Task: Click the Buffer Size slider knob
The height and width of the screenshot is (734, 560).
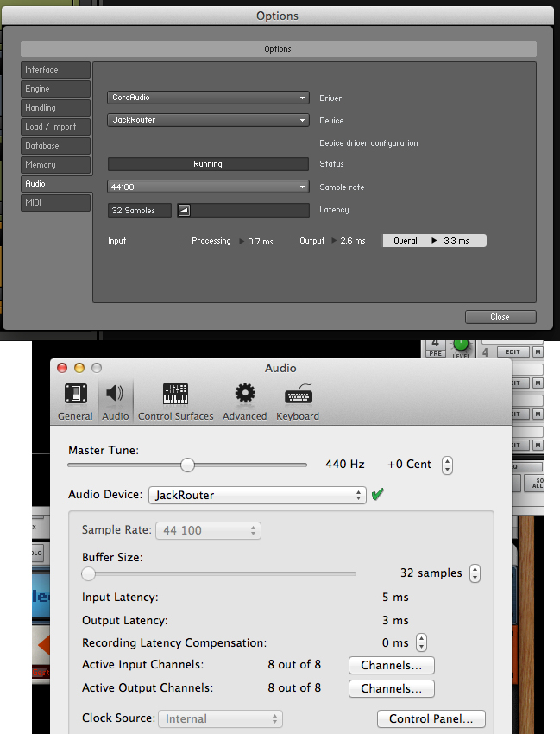Action: (x=88, y=573)
